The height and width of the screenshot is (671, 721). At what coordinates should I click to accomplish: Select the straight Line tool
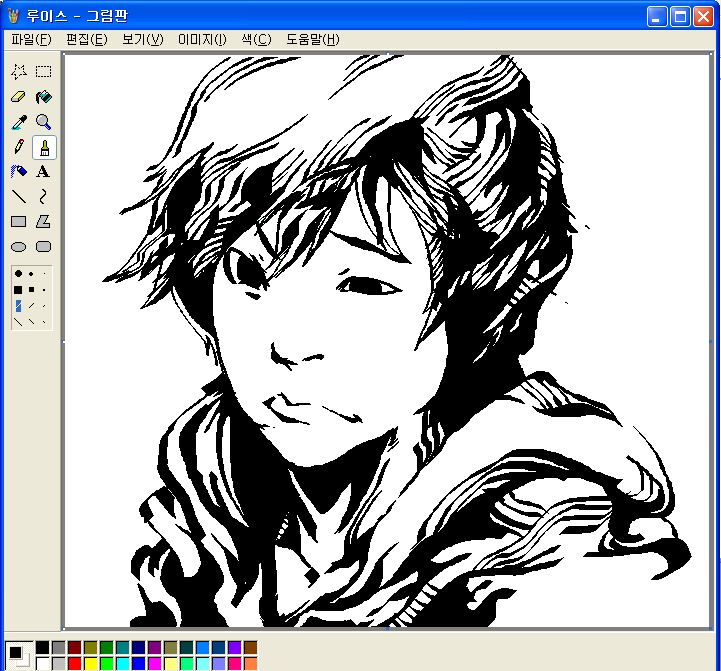(x=18, y=197)
